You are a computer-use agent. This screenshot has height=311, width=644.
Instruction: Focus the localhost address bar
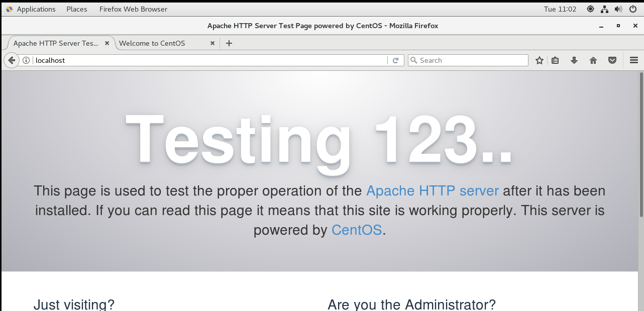(x=210, y=60)
